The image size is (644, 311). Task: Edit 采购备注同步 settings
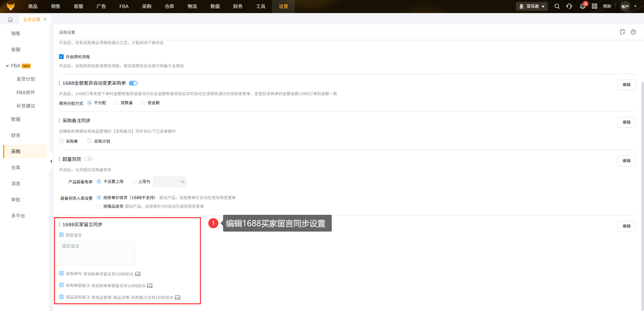tap(627, 122)
